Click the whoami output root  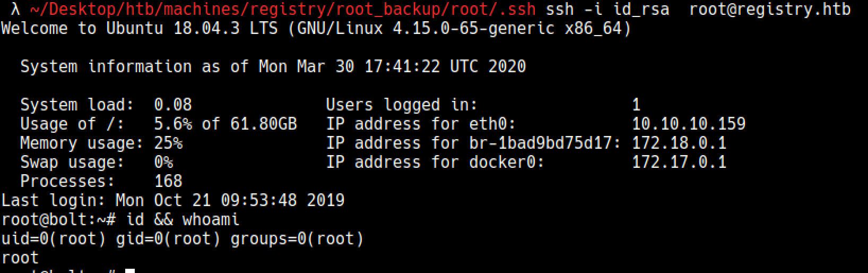click(x=20, y=258)
